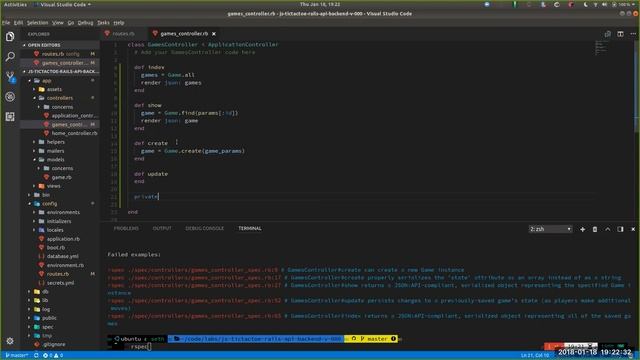
Task: Click the Ln 21 Col 10 cursor position
Action: pos(535,356)
